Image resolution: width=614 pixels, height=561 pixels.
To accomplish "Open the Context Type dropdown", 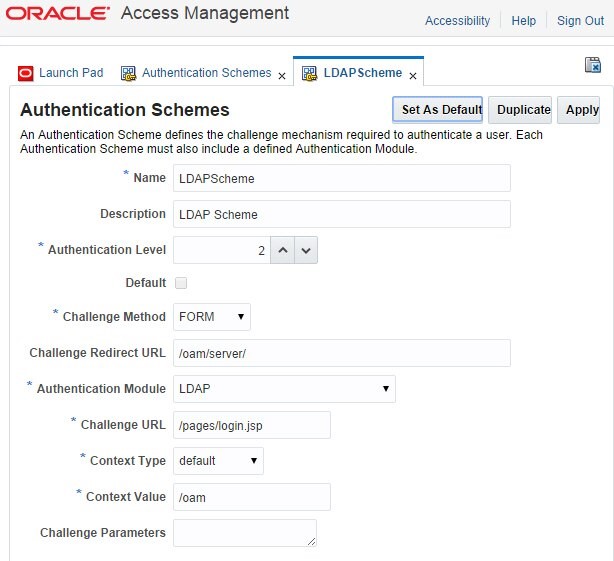I will [x=218, y=461].
